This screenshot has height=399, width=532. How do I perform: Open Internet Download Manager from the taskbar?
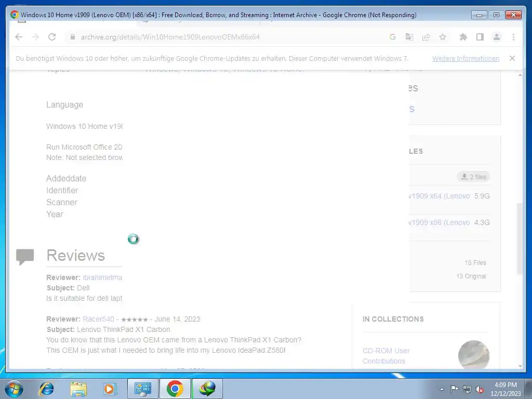[x=207, y=389]
